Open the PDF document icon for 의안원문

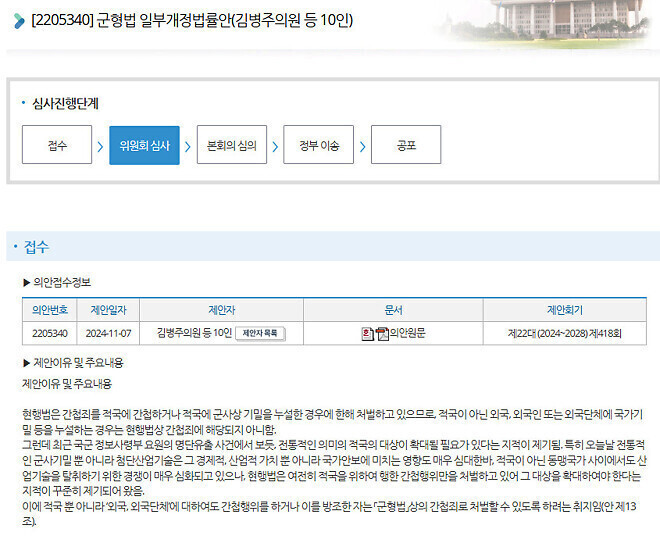pos(382,334)
